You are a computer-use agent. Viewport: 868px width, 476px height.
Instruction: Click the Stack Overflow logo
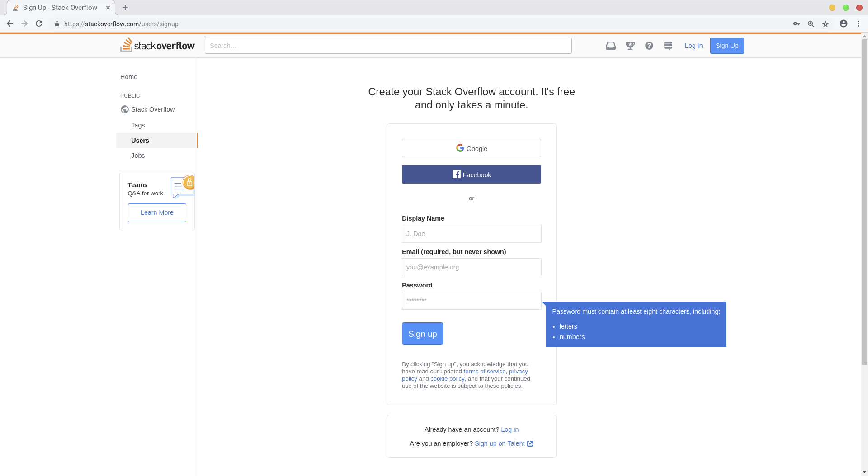(157, 45)
